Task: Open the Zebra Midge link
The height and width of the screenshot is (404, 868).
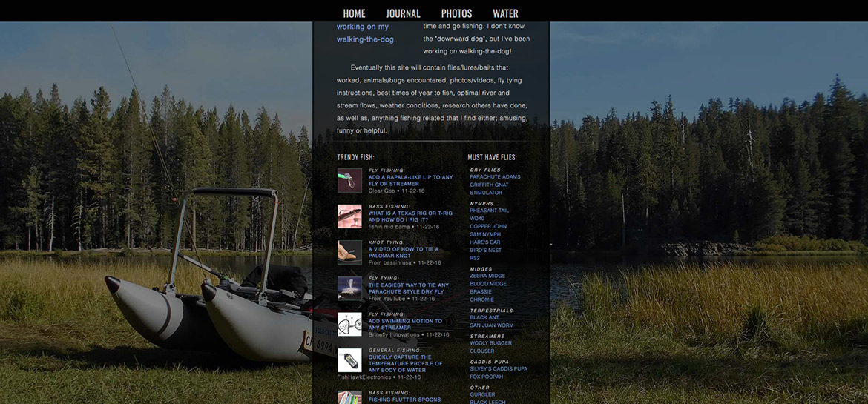Action: [x=487, y=276]
